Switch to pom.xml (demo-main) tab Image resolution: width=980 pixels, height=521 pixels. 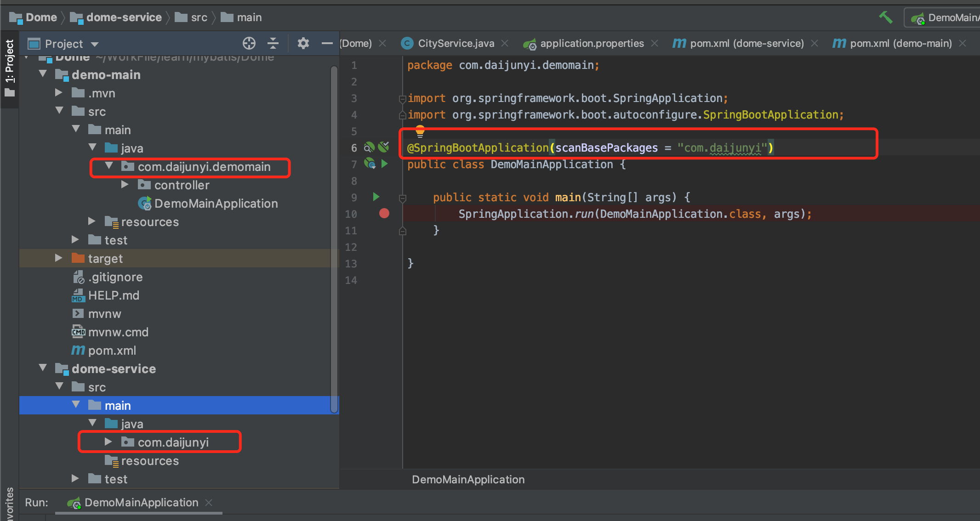[x=900, y=43]
